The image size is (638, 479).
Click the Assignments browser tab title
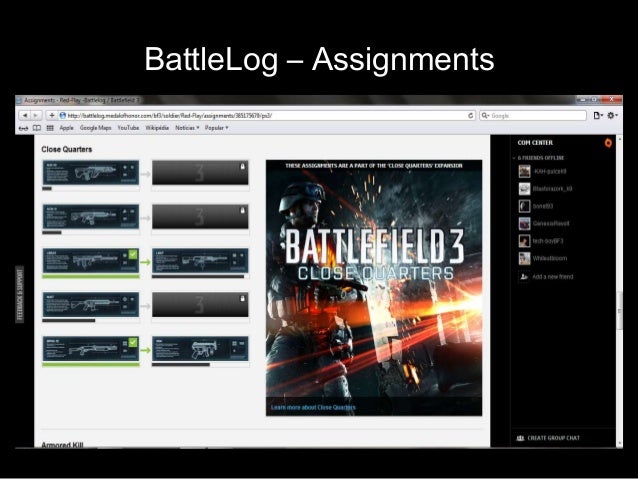click(81, 100)
